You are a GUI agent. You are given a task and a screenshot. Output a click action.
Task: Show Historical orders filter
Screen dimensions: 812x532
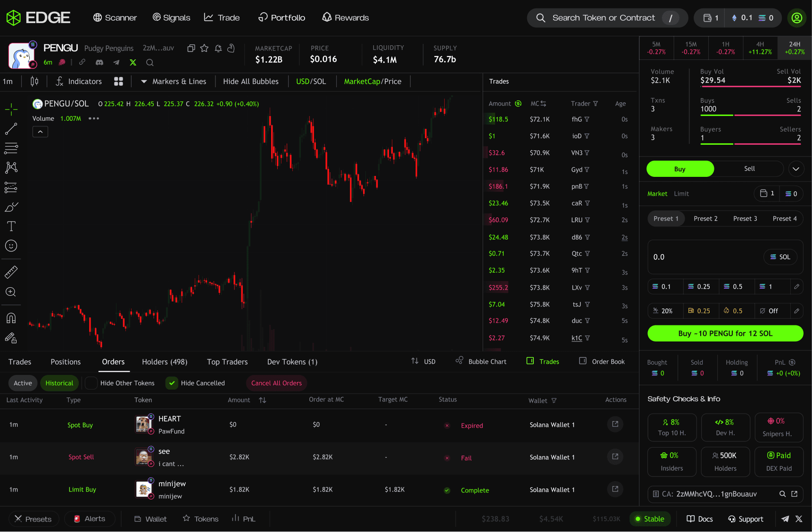[59, 383]
